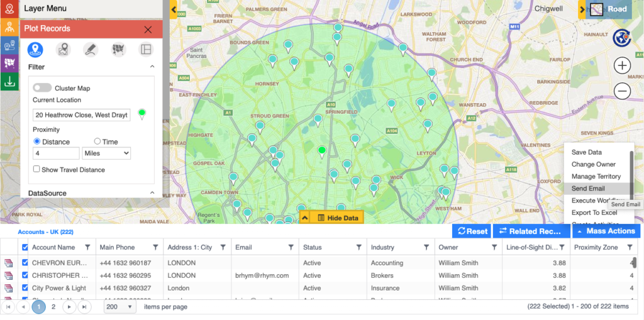Toggle the Cluster Map switch
The height and width of the screenshot is (320, 644).
(x=42, y=88)
